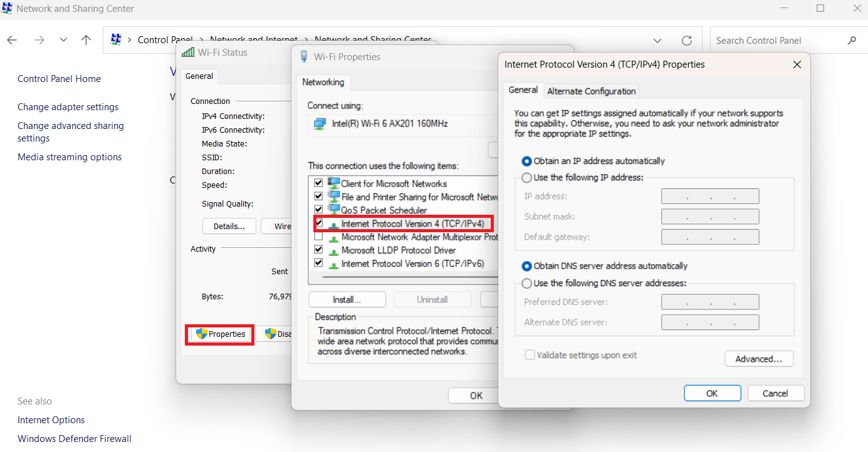Screen dimensions: 868x452
Task: Select Use the following DNS server addresses
Action: coord(527,283)
